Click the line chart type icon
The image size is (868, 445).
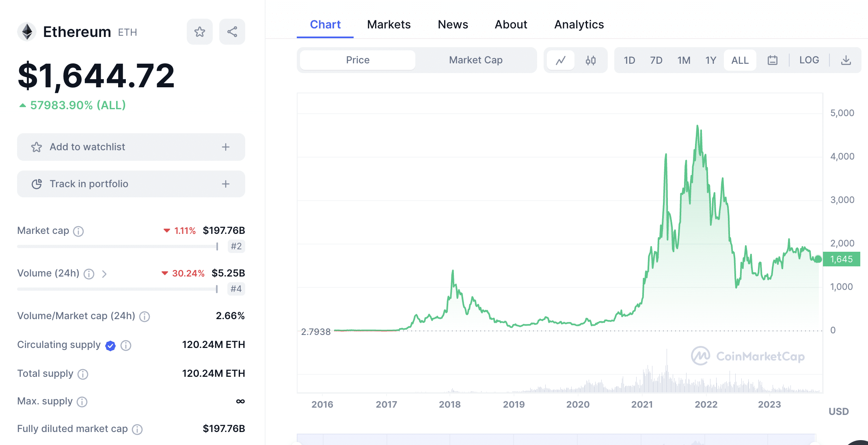coord(561,60)
